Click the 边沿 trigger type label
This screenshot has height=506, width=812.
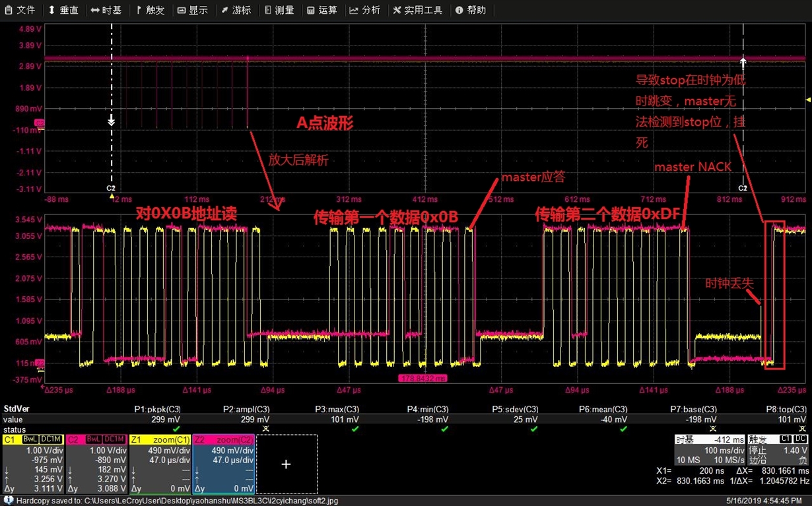point(757,460)
